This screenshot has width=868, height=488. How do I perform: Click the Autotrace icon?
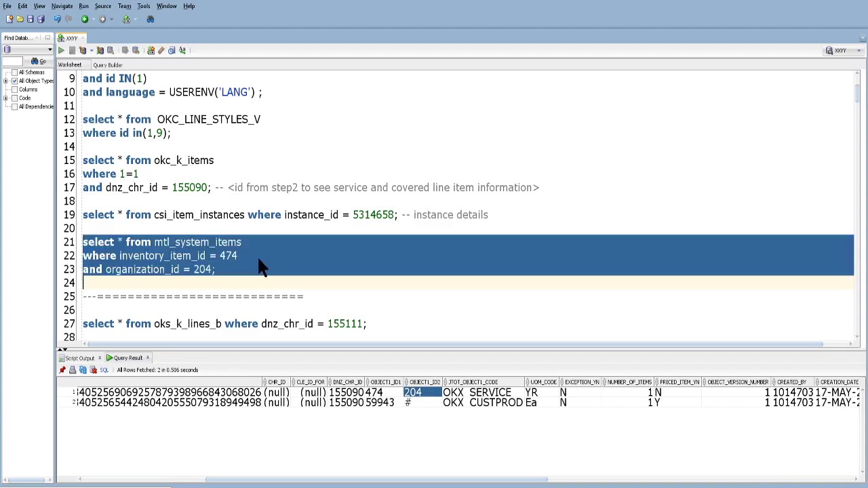[111, 50]
